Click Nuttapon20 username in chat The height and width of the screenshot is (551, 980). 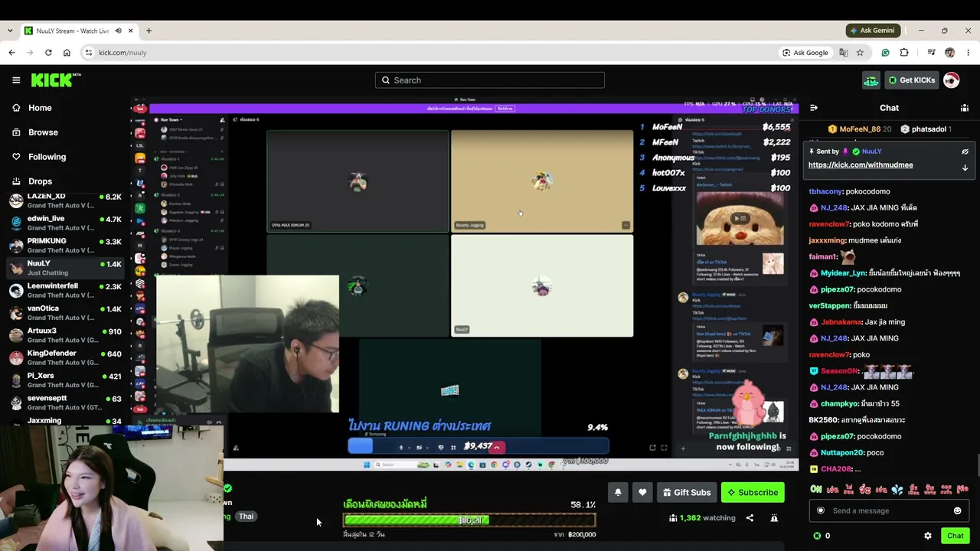[841, 453]
